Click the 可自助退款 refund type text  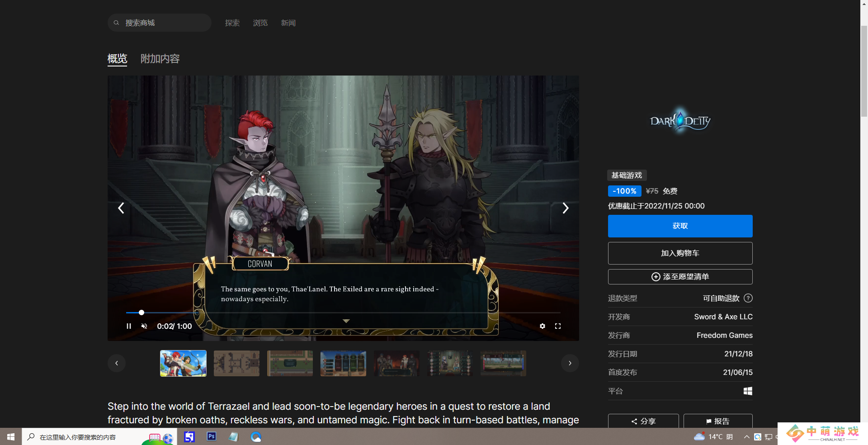point(721,298)
